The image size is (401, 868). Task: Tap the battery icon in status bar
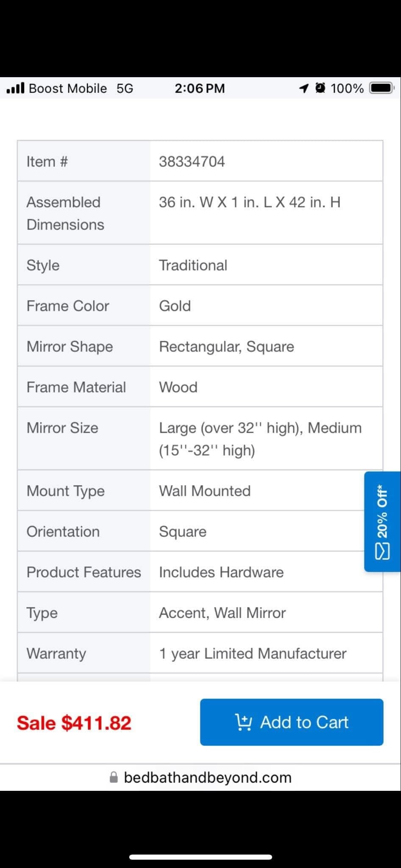[382, 88]
